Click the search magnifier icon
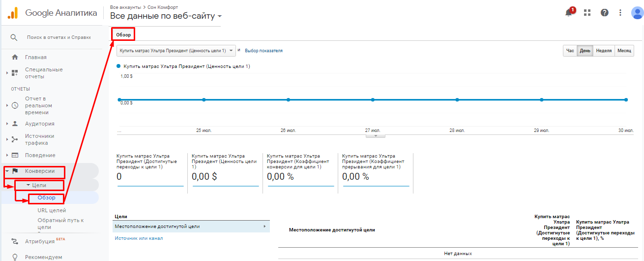Viewport: 644px width, 261px height. pyautogui.click(x=14, y=37)
